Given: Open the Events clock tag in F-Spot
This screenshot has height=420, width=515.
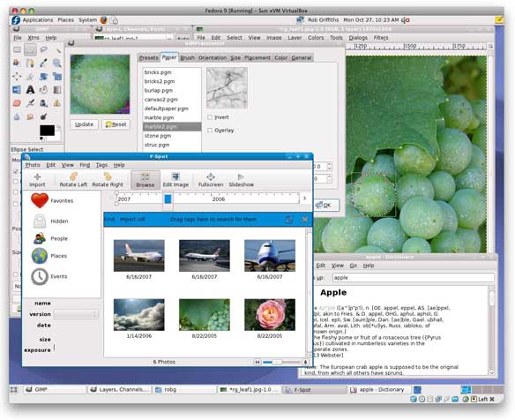Looking at the screenshot, I should 49,276.
